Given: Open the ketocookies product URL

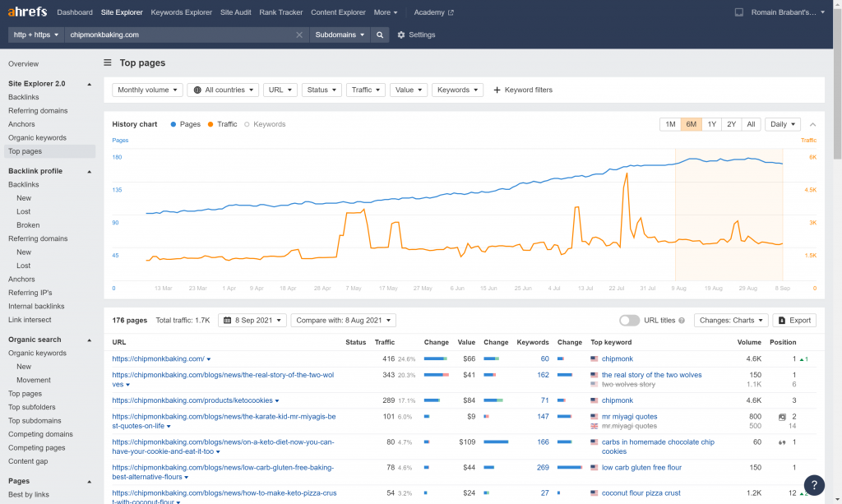Looking at the screenshot, I should pos(192,400).
